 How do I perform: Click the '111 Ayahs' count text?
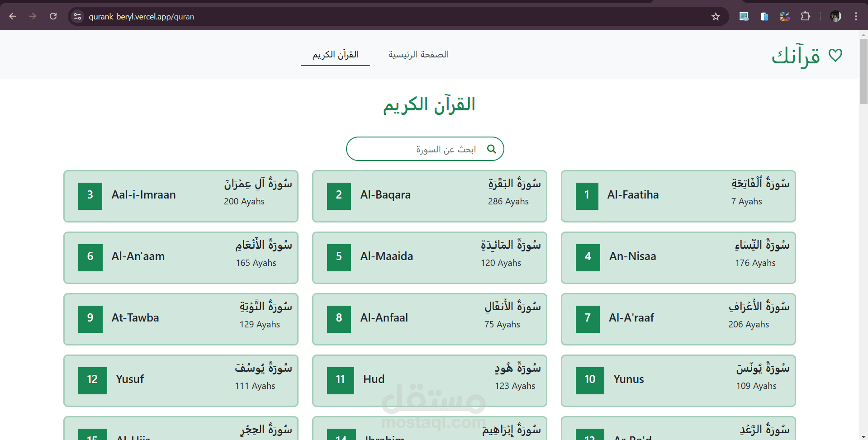tap(255, 386)
